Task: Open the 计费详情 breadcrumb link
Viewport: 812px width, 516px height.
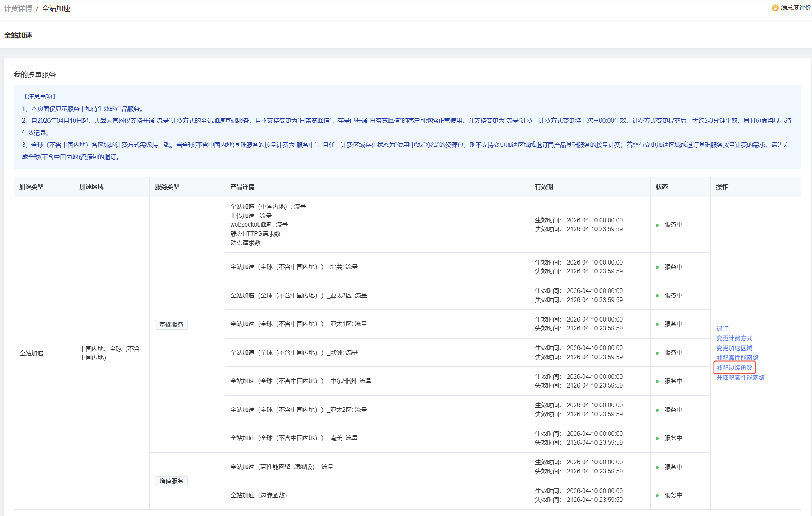Action: point(18,8)
